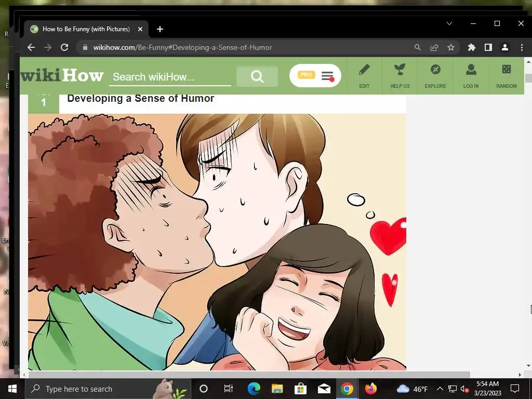The image size is (532, 399).
Task: Click the kissing illustration image
Action: [217, 242]
